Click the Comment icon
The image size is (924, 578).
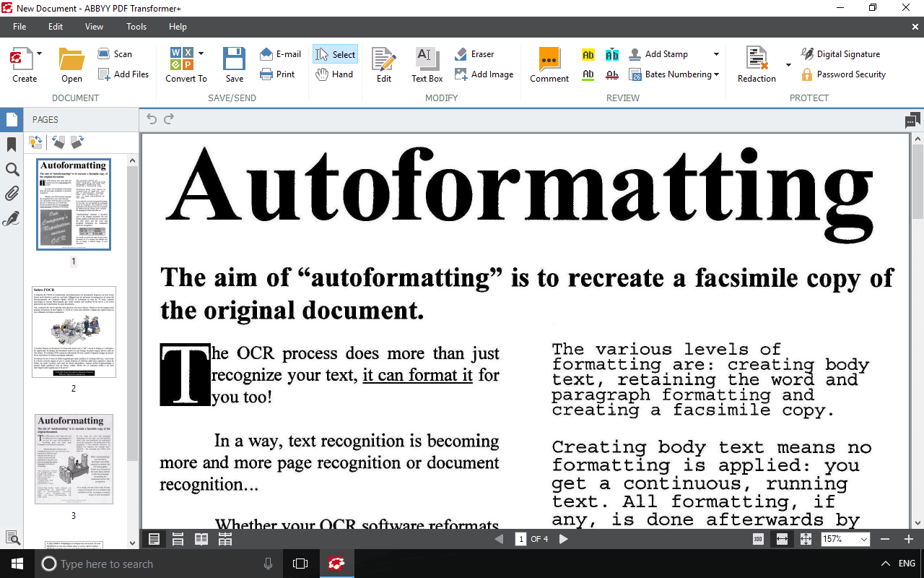549,65
